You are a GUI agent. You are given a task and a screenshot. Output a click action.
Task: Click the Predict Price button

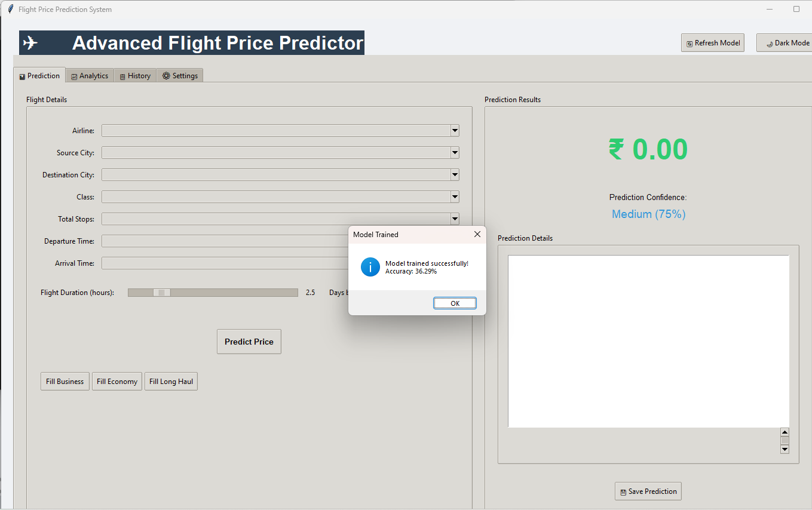[249, 342]
